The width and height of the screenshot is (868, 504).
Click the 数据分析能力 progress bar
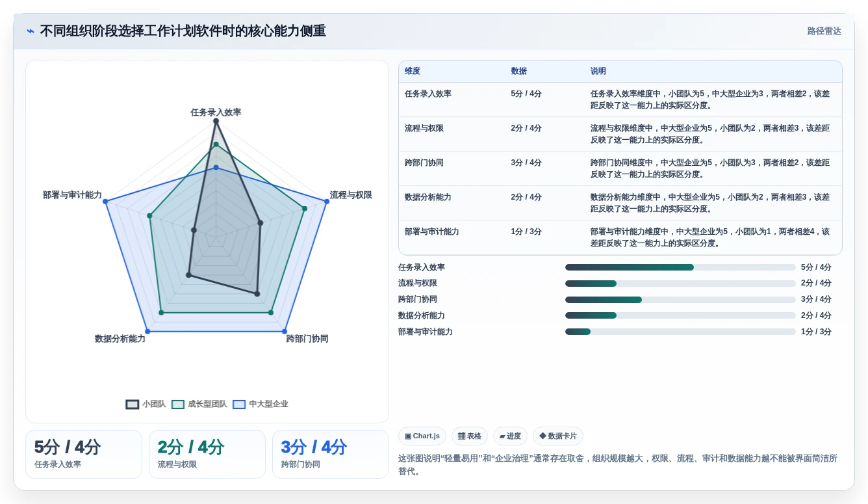(680, 315)
